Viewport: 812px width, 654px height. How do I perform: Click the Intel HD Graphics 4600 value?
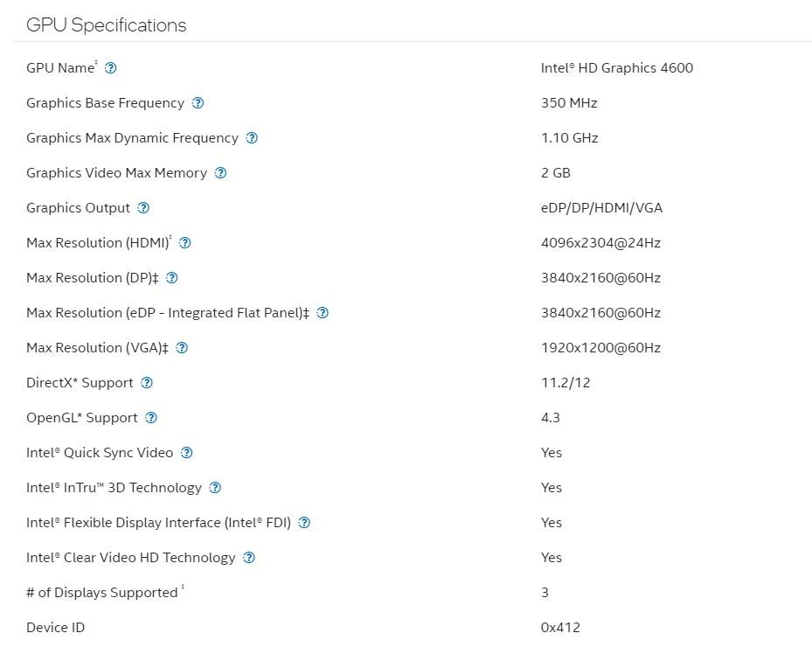616,68
